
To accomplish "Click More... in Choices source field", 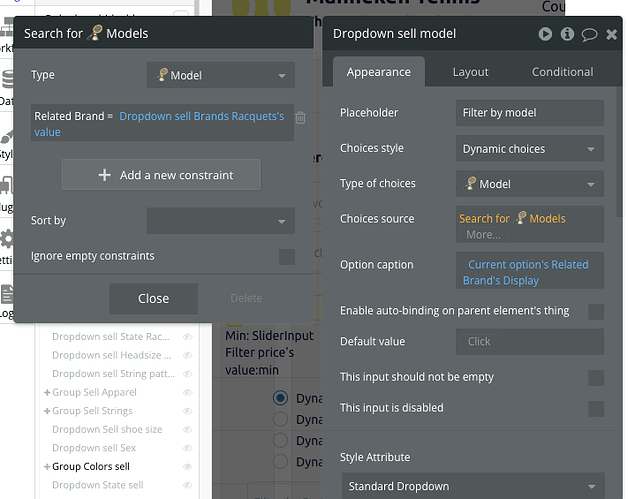I will point(483,235).
